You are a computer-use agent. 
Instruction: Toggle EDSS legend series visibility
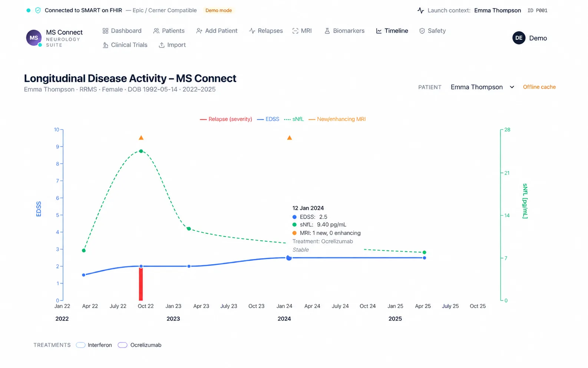[268, 119]
